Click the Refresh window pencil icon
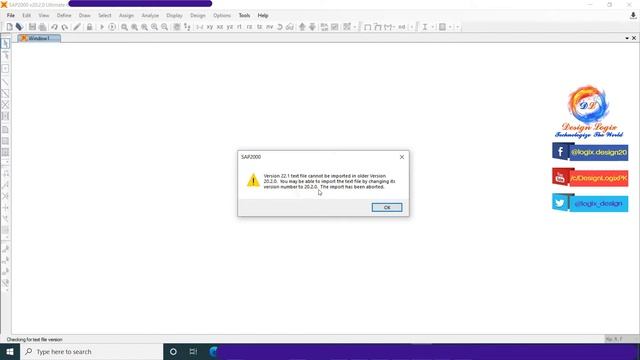The image size is (640, 360). [x=77, y=27]
